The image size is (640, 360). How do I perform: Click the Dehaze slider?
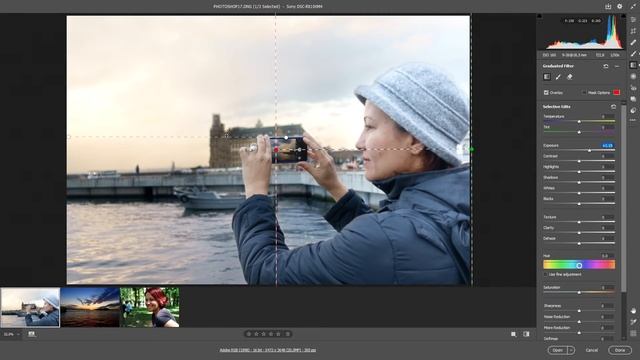coord(579,243)
